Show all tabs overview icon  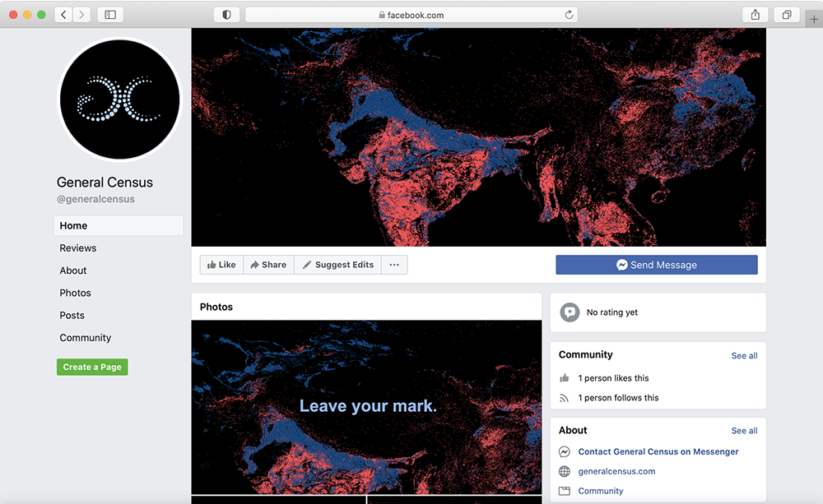click(787, 15)
